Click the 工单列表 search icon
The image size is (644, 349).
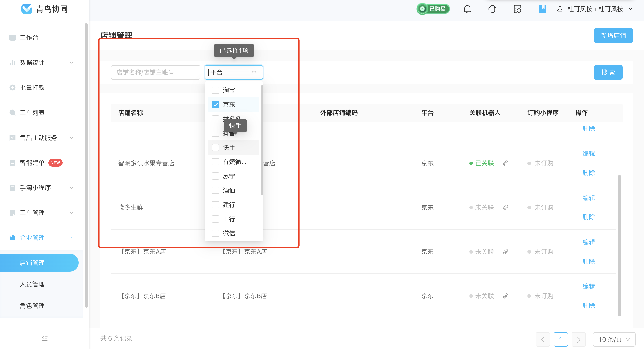(x=13, y=113)
